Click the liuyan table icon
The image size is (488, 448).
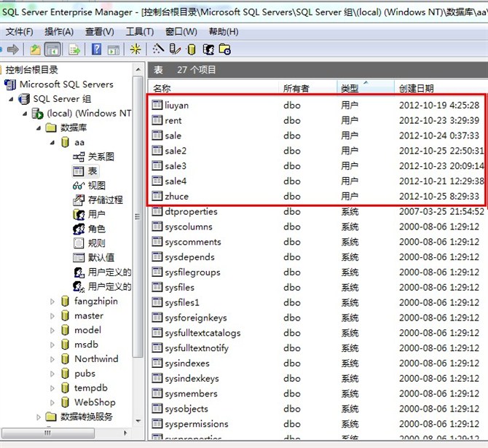click(x=157, y=105)
